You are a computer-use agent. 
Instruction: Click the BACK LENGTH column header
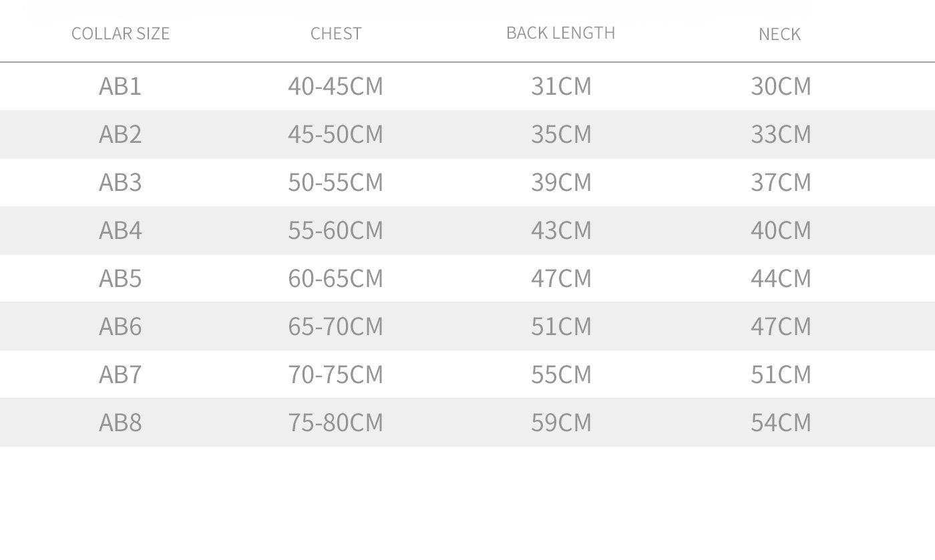coord(560,33)
